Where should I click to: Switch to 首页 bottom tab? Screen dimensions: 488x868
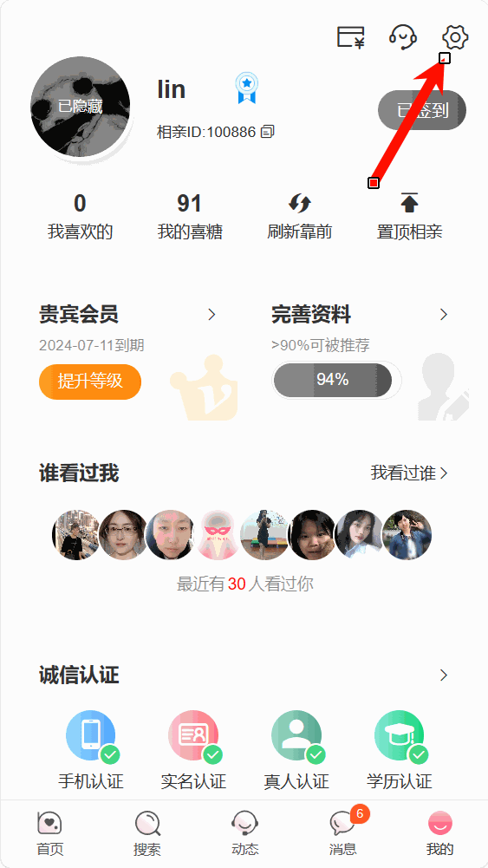(x=49, y=833)
